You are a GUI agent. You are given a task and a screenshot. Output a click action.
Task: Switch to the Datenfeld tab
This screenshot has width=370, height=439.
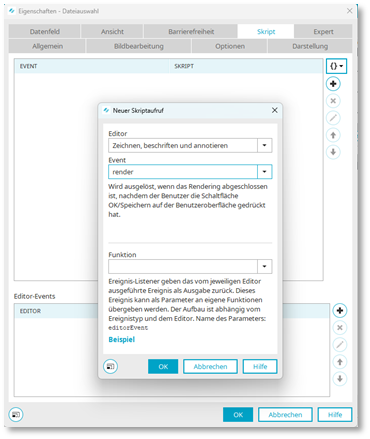pyautogui.click(x=45, y=32)
